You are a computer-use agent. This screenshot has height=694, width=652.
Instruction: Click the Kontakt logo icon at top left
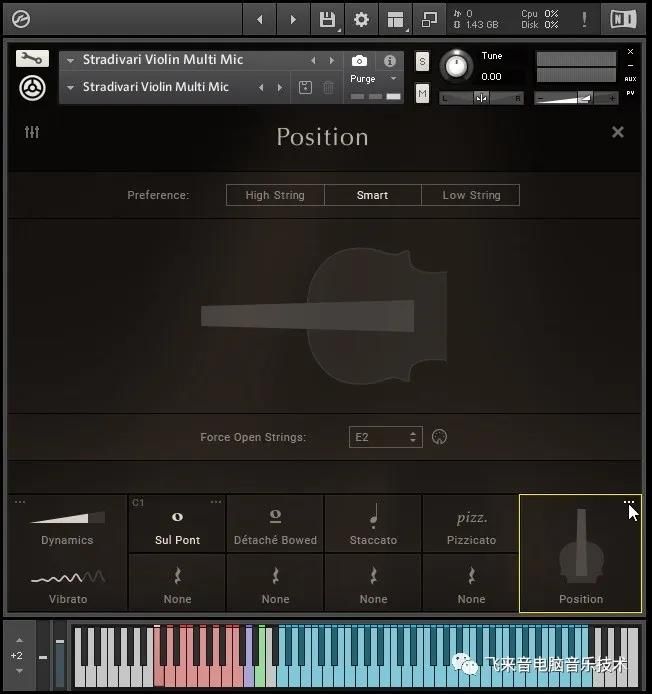21,19
